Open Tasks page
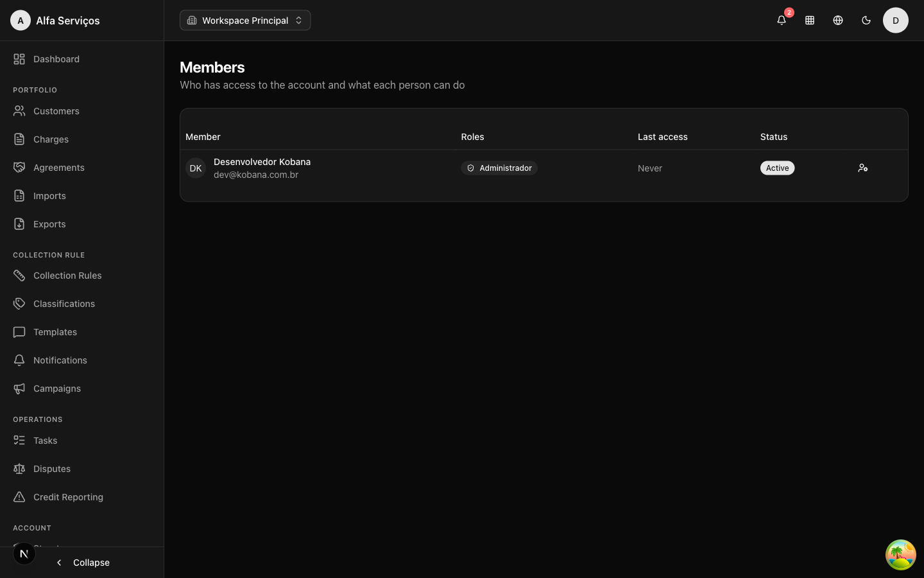924x578 pixels. pos(81,441)
